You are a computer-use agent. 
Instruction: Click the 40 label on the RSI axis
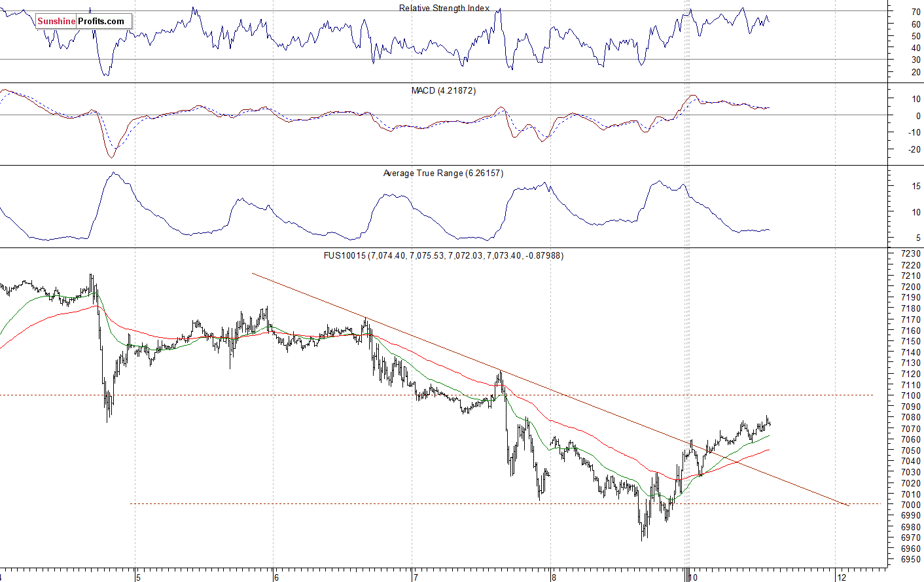915,48
